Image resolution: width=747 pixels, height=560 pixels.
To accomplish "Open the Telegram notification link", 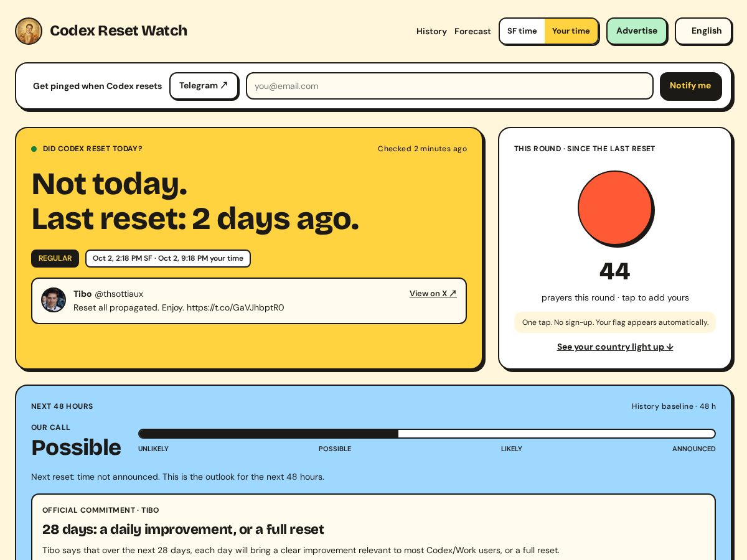I will pyautogui.click(x=204, y=86).
